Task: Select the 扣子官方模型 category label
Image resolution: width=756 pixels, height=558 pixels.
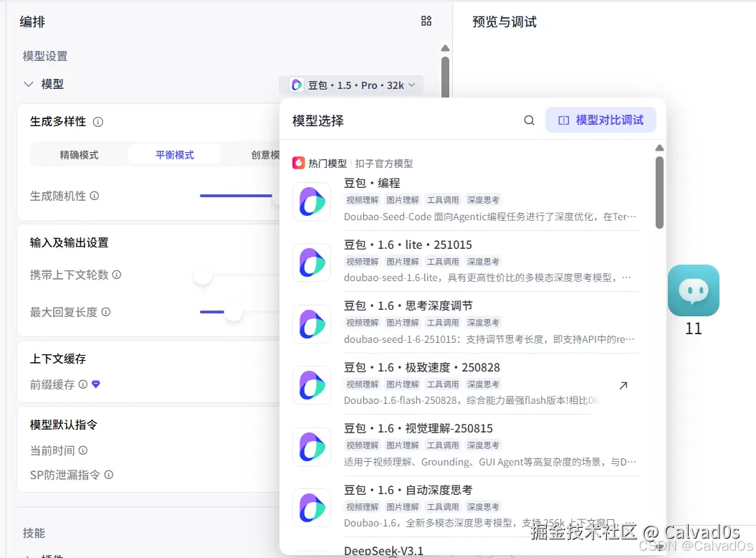Action: (384, 164)
